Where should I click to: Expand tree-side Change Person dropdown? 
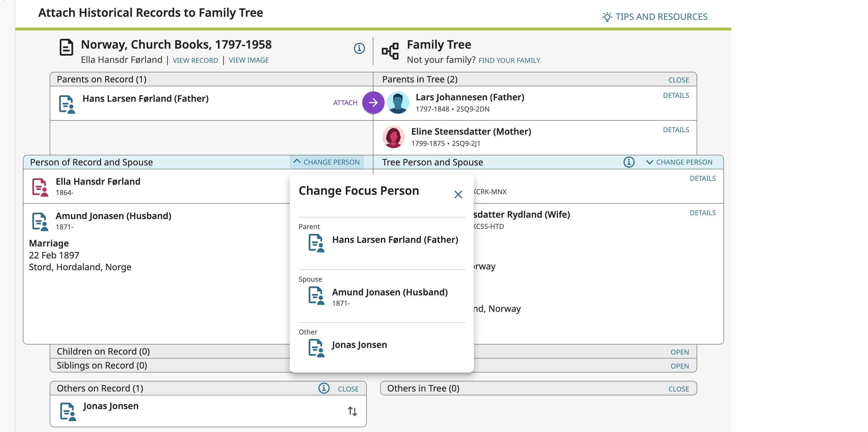coord(679,162)
